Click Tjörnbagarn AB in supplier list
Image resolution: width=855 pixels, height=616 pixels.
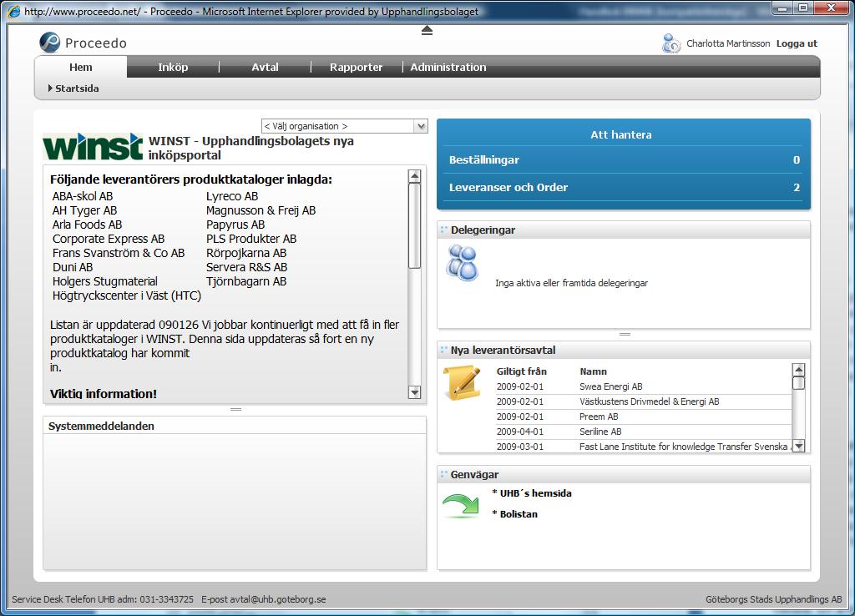(x=246, y=281)
